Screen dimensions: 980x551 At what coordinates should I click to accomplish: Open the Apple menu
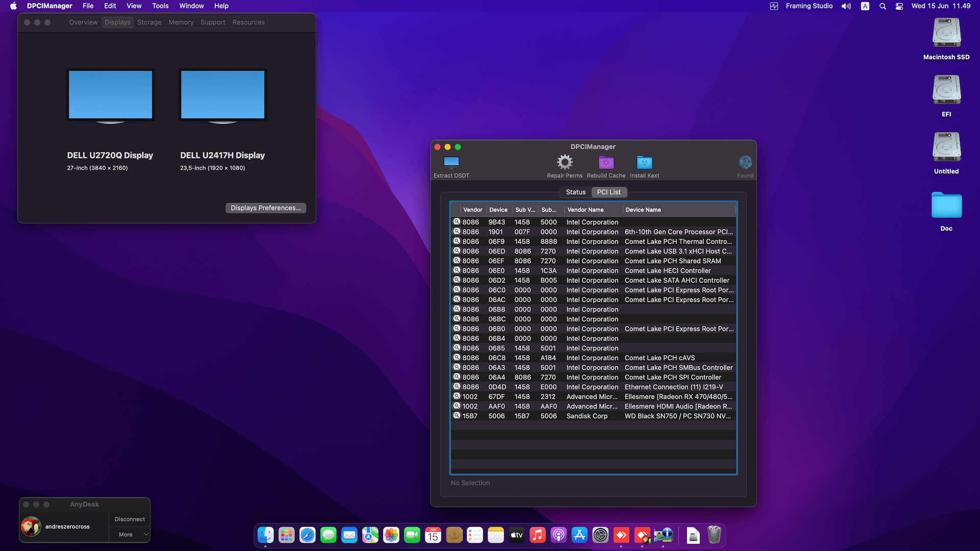[x=13, y=6]
